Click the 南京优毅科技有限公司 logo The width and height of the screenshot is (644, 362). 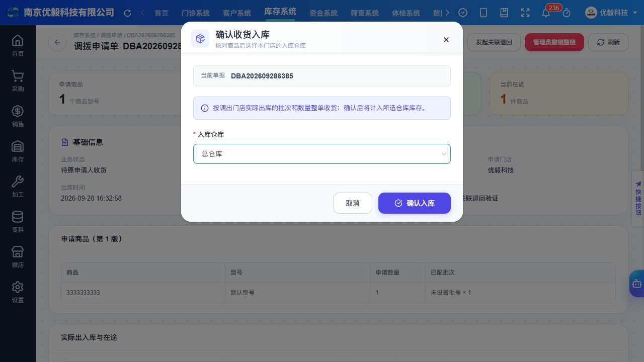[x=61, y=13]
